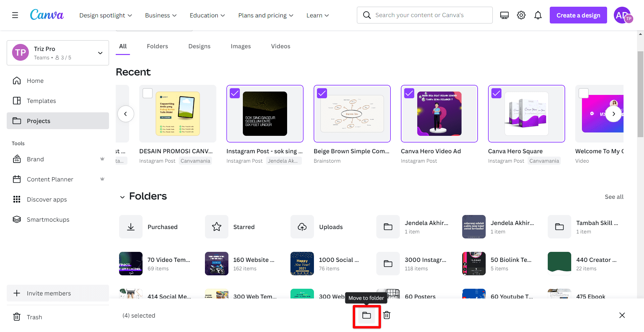Show next recent designs arrow
The image size is (644, 332).
[614, 114]
